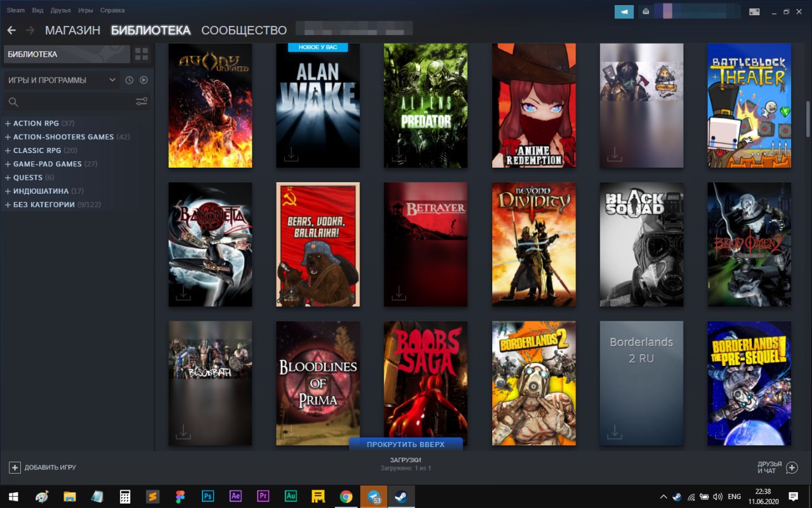Open the envelope notifications icon
The image size is (812, 508).
tap(645, 11)
